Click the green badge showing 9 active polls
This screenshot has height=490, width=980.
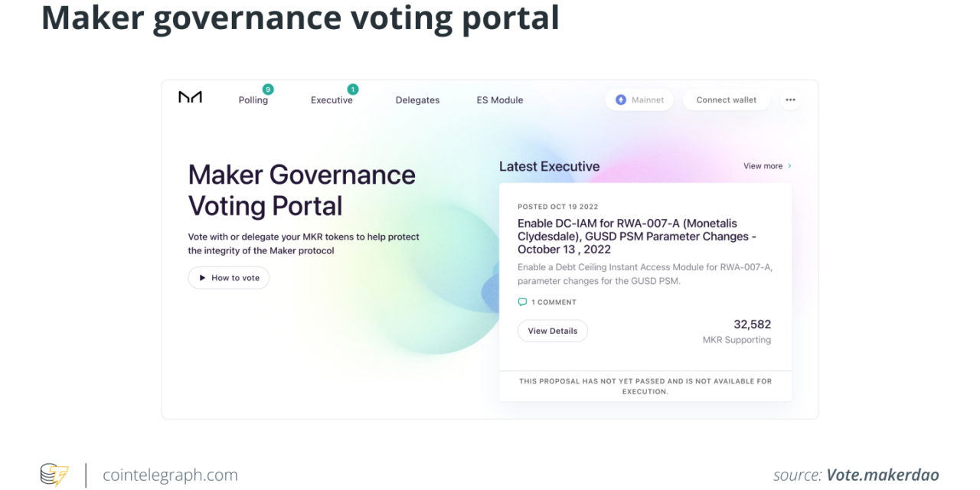[267, 90]
